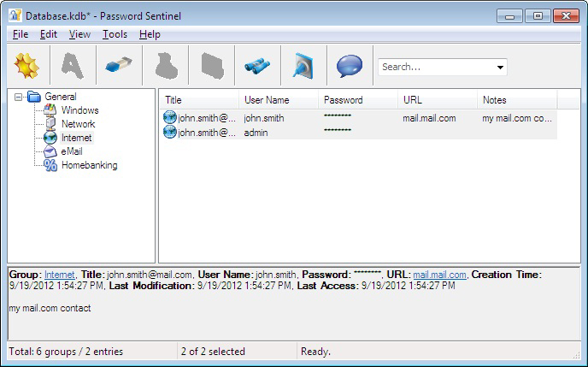Click the 'Ready.' status text
588x367 pixels.
[x=315, y=352]
